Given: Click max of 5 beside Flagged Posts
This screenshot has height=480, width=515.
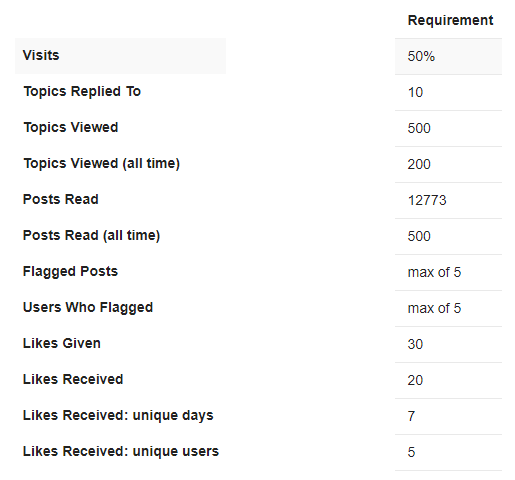Looking at the screenshot, I should point(434,272).
